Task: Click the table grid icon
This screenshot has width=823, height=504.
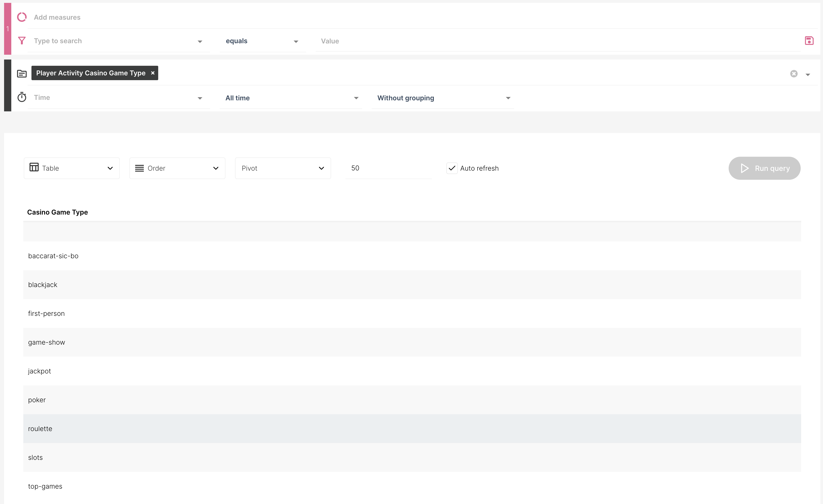Action: pyautogui.click(x=34, y=167)
